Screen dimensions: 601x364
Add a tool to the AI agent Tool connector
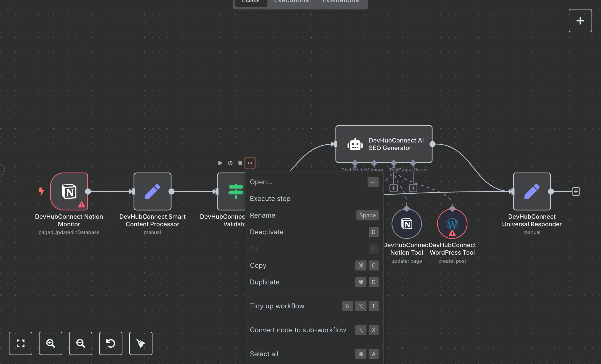393,188
